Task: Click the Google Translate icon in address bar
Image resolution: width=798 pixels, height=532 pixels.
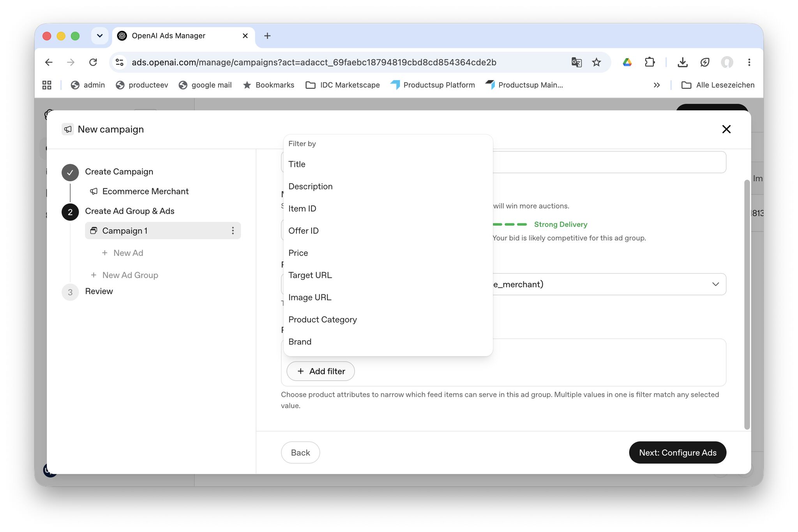Action: point(576,62)
